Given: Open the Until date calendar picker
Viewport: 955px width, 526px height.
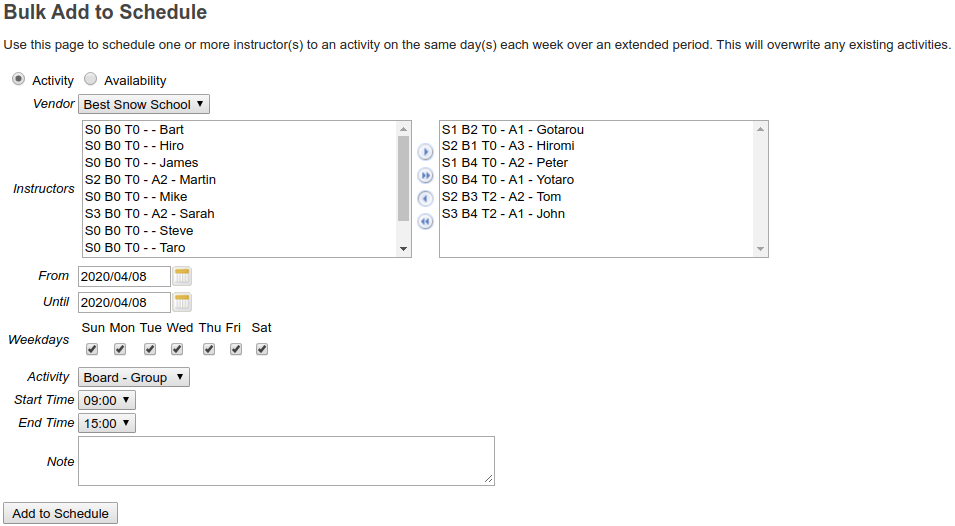Looking at the screenshot, I should (x=183, y=302).
